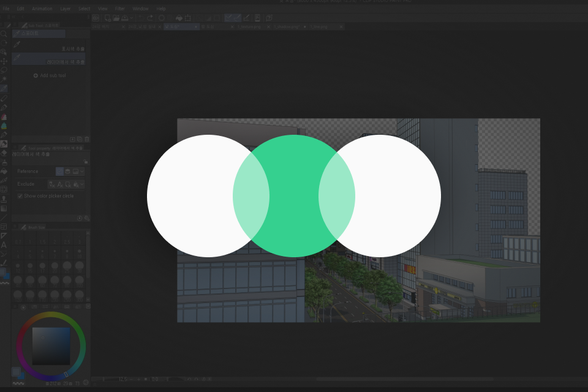Screen dimensions: 588x392
Task: Expand the Save icon dropdown arrow
Action: tap(131, 18)
